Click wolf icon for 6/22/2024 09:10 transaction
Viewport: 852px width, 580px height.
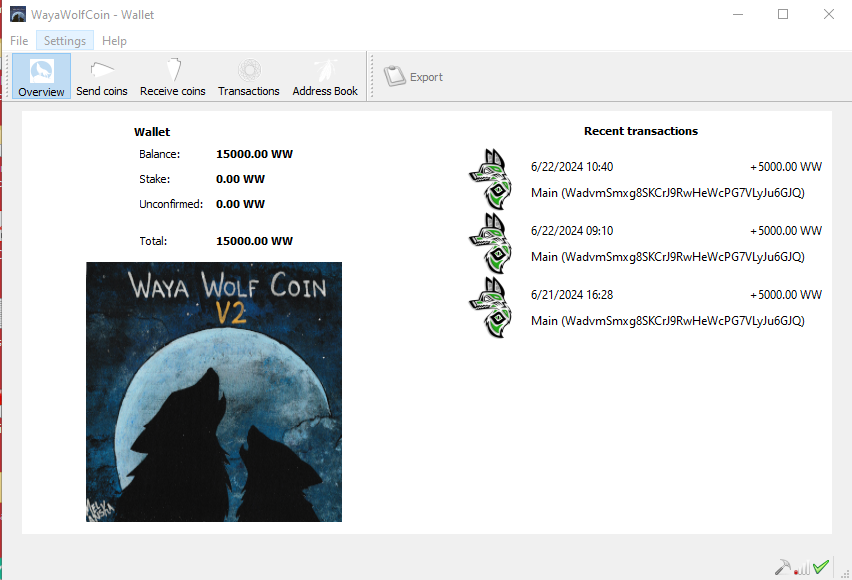click(x=491, y=243)
